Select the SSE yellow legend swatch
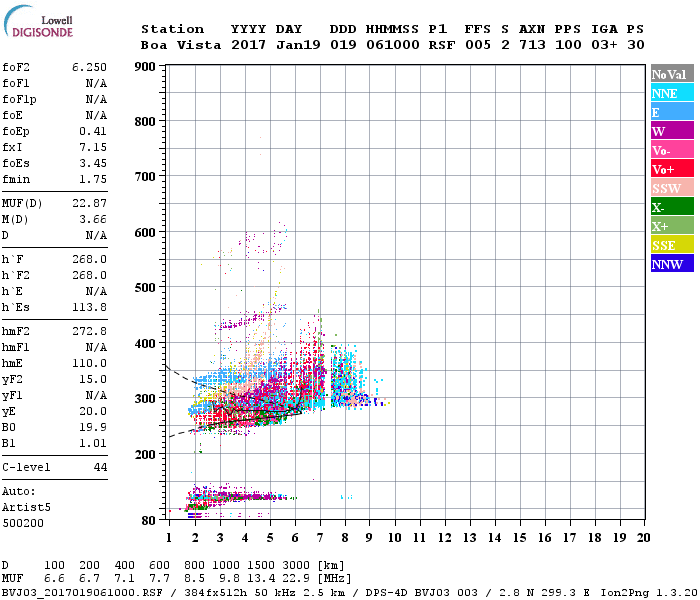This screenshot has height=600, width=700. [x=672, y=245]
